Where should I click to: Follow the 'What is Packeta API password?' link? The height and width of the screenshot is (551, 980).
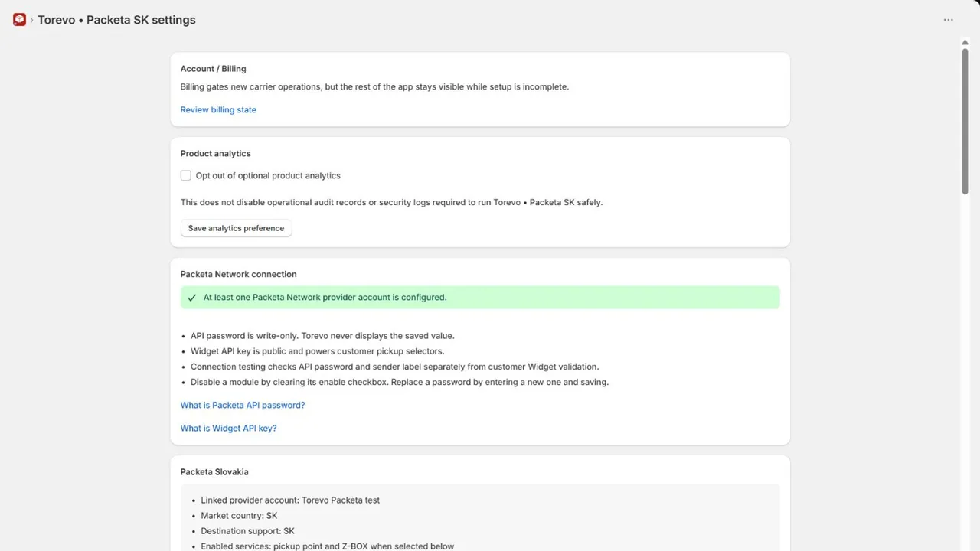click(243, 406)
